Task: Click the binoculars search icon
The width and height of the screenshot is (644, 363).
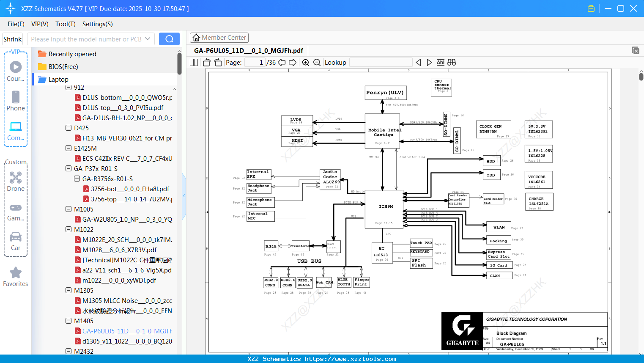Action: (x=452, y=63)
